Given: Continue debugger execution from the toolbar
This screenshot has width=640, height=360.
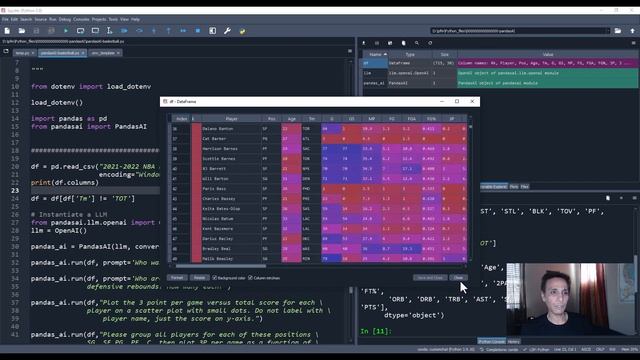Looking at the screenshot, I should [x=183, y=31].
